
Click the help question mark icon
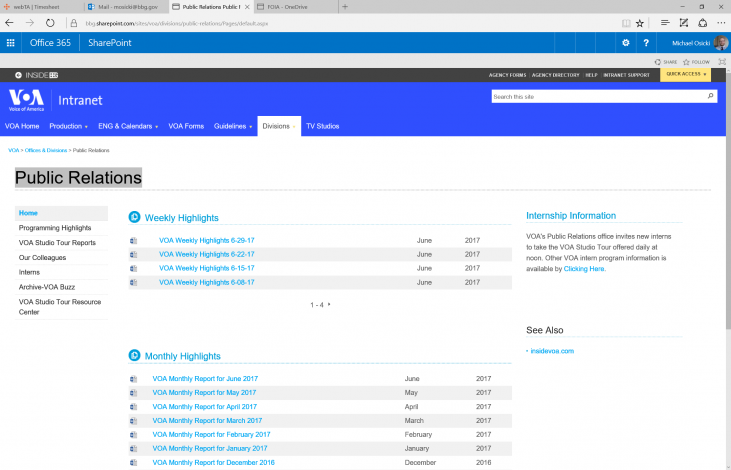pyautogui.click(x=647, y=43)
